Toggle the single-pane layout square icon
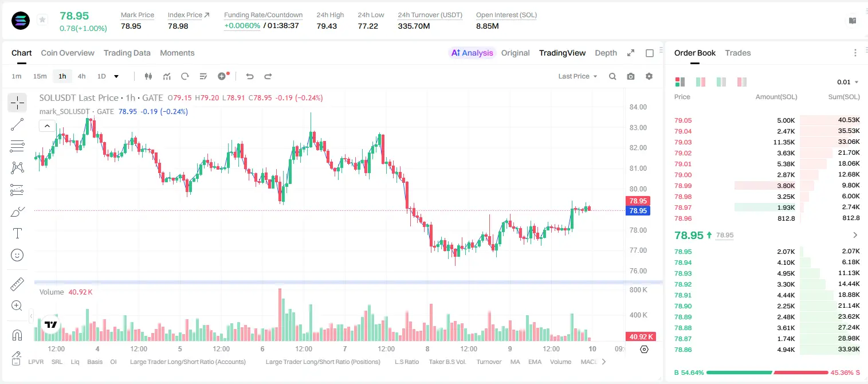This screenshot has width=868, height=384. point(650,53)
